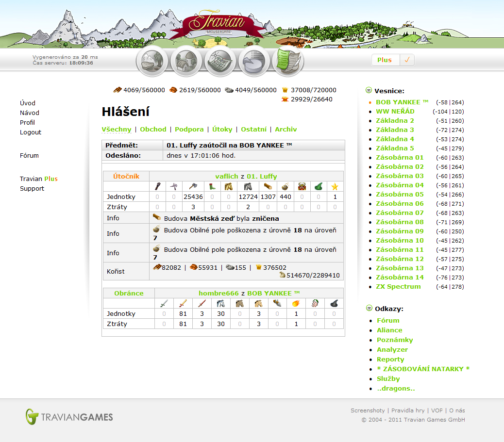Image resolution: width=504 pixels, height=442 pixels.
Task: Click the carry capacity bag icon beside 514670/2289410
Action: tap(283, 275)
